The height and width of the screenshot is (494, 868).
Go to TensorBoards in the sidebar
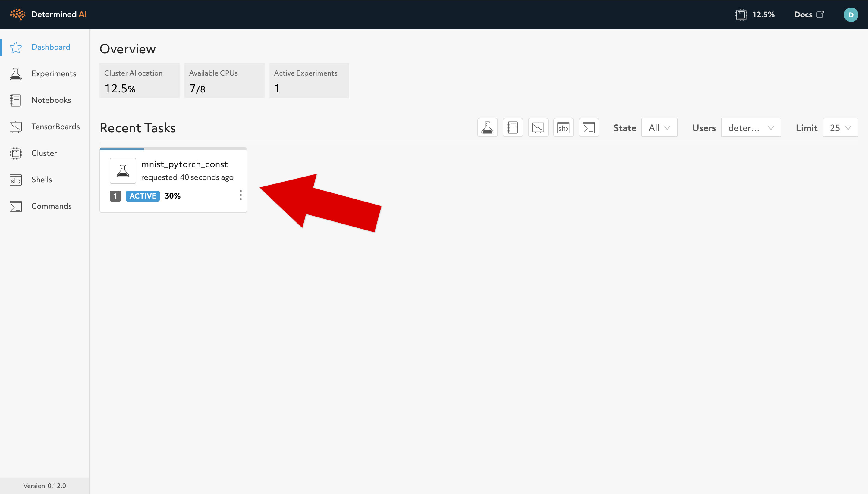coord(56,127)
